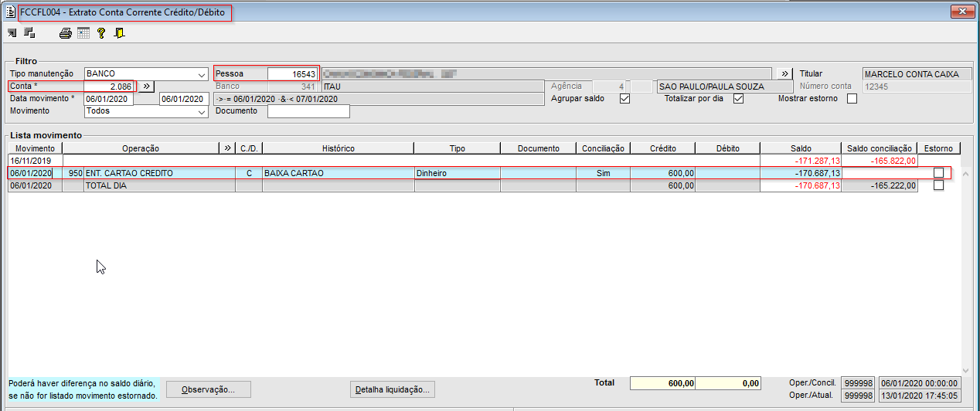Click the Saldo conciliação column header
The image size is (980, 411).
click(x=880, y=148)
